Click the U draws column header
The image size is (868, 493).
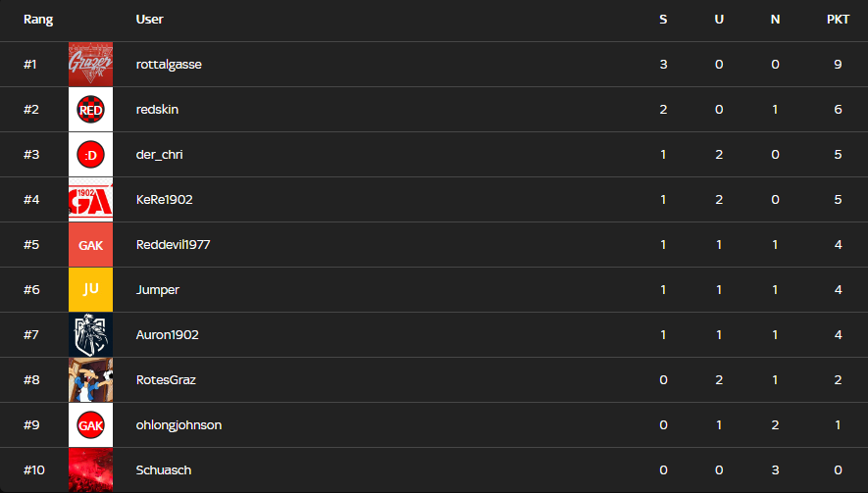click(719, 20)
